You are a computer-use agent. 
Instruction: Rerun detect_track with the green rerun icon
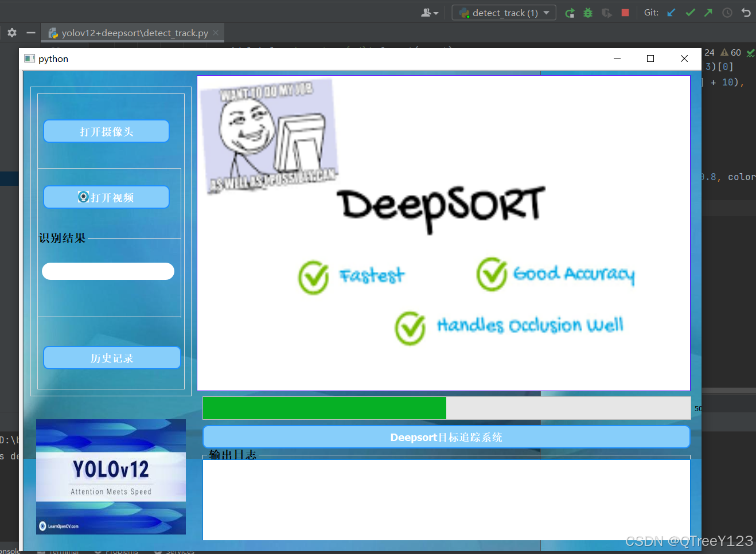pos(570,13)
